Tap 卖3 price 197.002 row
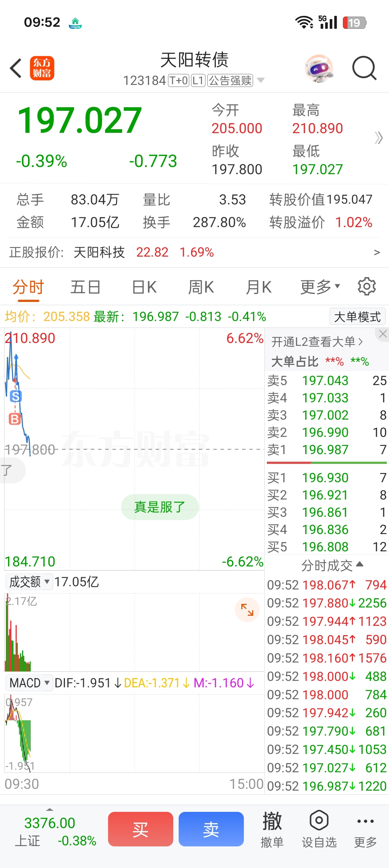 coord(327,415)
